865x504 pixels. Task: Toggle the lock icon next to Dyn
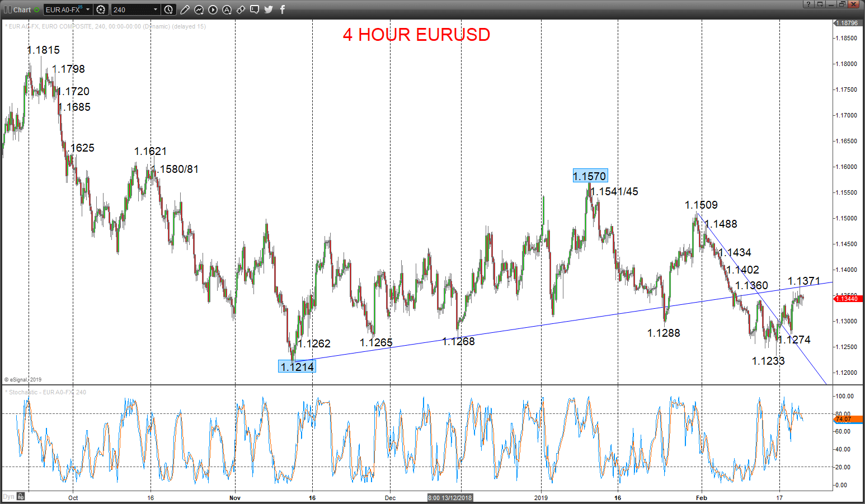tap(21, 496)
